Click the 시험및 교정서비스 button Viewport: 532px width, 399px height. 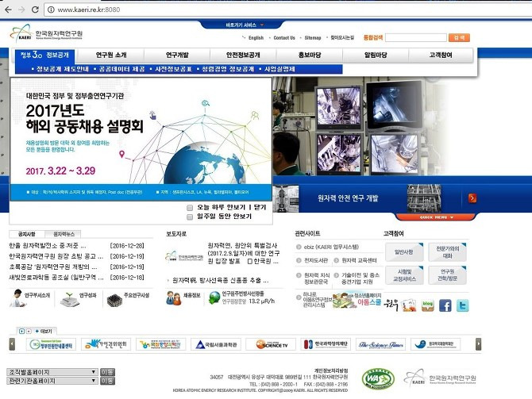pyautogui.click(x=404, y=275)
